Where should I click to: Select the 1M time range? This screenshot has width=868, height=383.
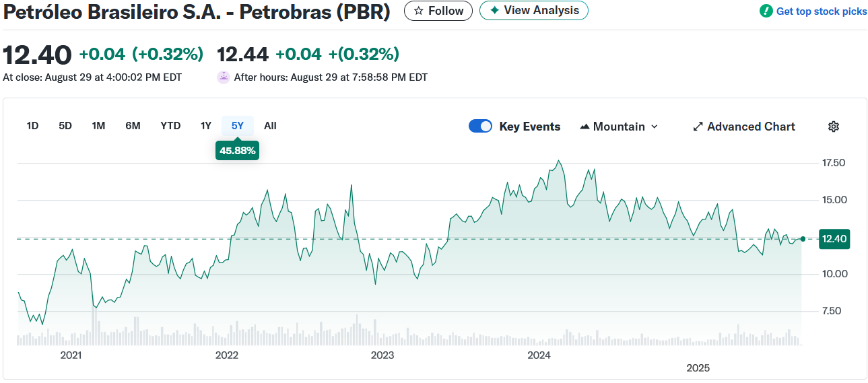tap(99, 126)
